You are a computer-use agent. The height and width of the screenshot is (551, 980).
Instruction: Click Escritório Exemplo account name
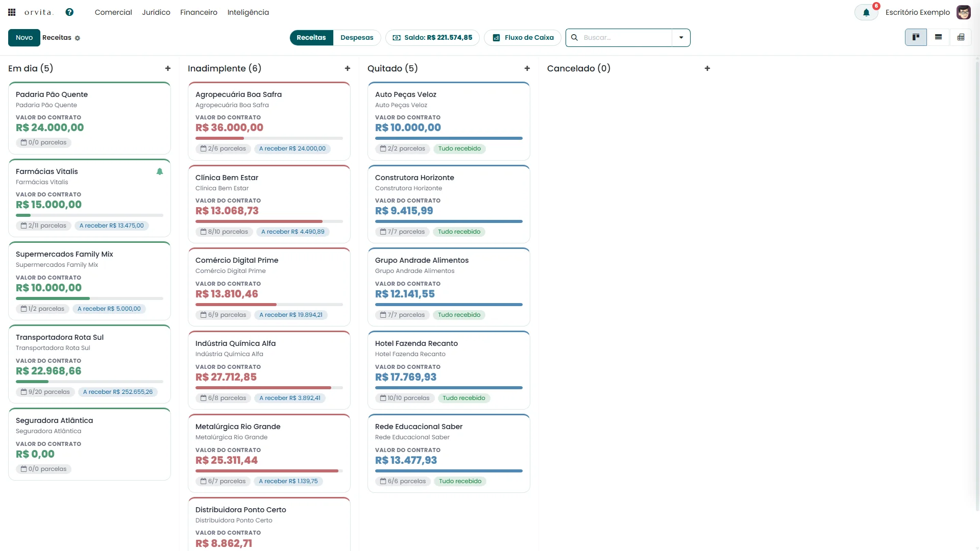coord(917,12)
